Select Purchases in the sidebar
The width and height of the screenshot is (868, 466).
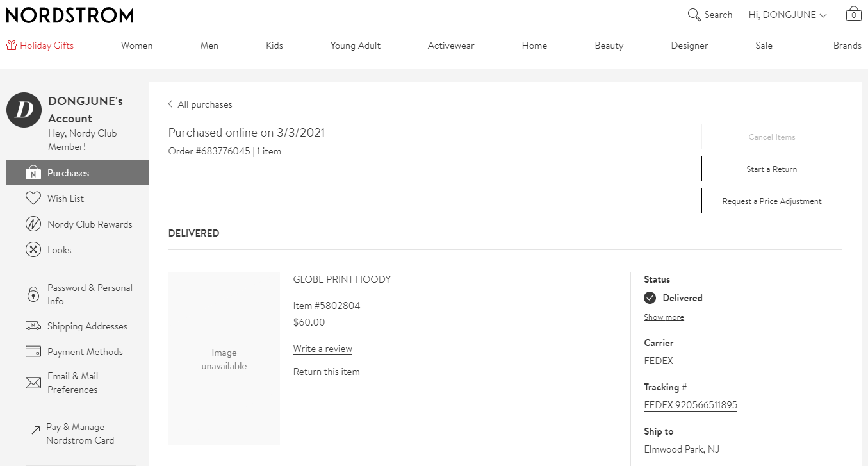[78, 172]
